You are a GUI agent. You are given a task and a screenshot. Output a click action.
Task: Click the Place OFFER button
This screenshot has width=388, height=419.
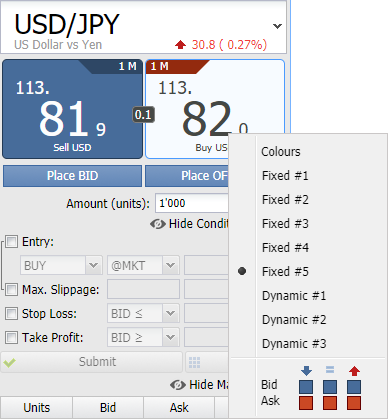[x=187, y=176]
